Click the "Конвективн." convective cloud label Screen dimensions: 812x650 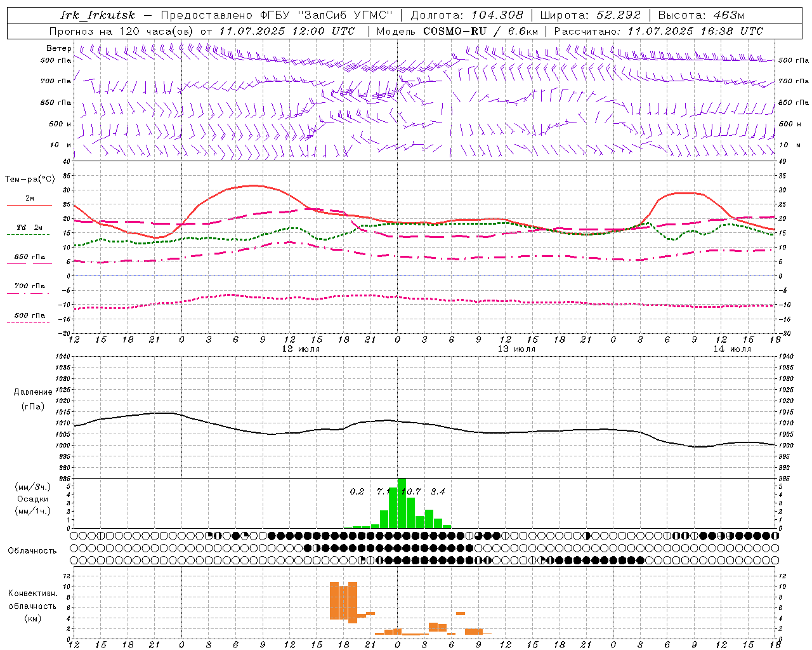click(33, 594)
